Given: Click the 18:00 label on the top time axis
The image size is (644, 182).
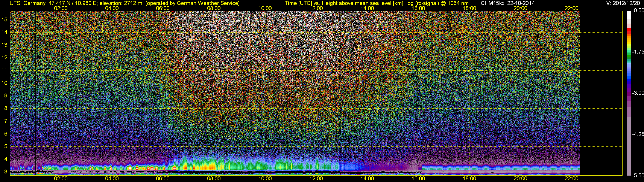Looking at the screenshot, I should coord(469,8).
